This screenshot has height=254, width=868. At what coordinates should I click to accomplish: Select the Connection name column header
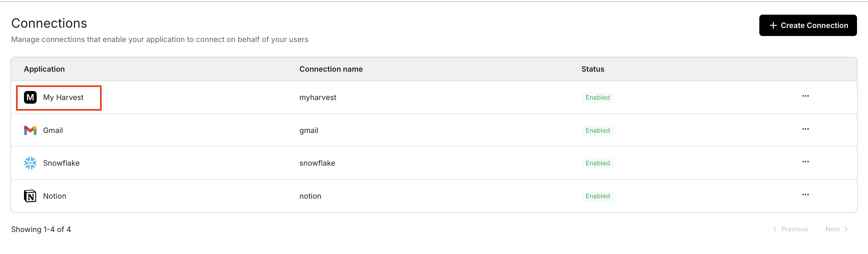(x=331, y=69)
